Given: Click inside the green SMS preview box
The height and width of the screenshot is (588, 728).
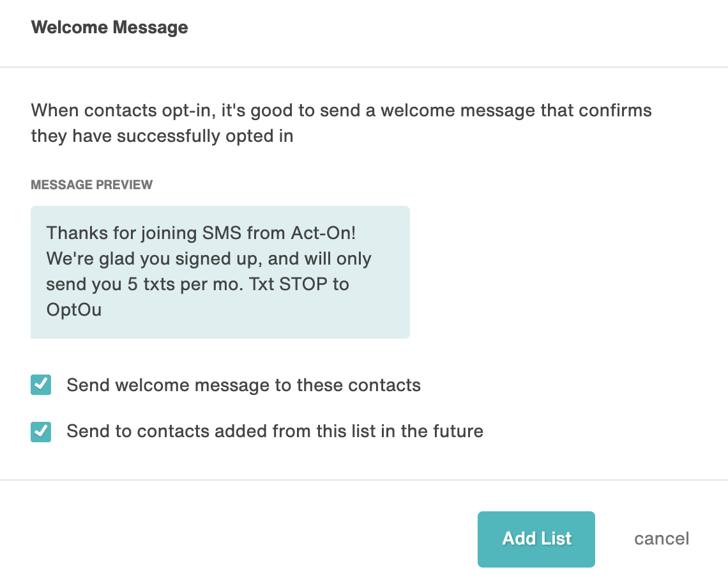Looking at the screenshot, I should click(220, 272).
